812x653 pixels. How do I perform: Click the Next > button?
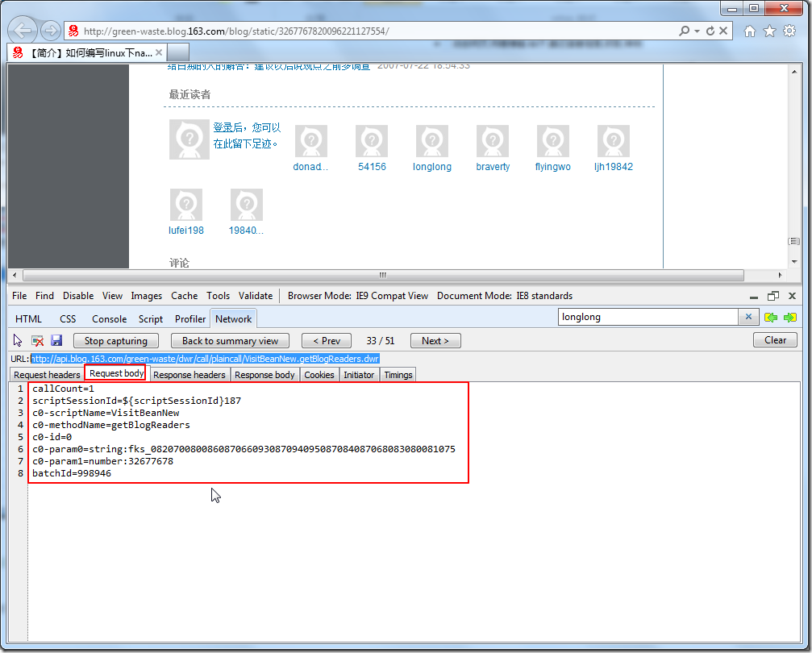click(x=435, y=341)
